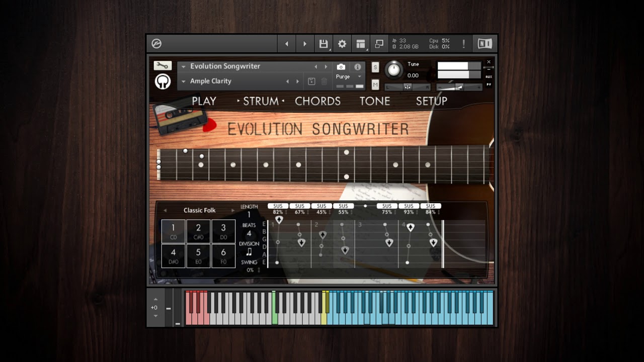644x362 pixels.
Task: Delete the current snapshot with trash icon
Action: point(324,81)
